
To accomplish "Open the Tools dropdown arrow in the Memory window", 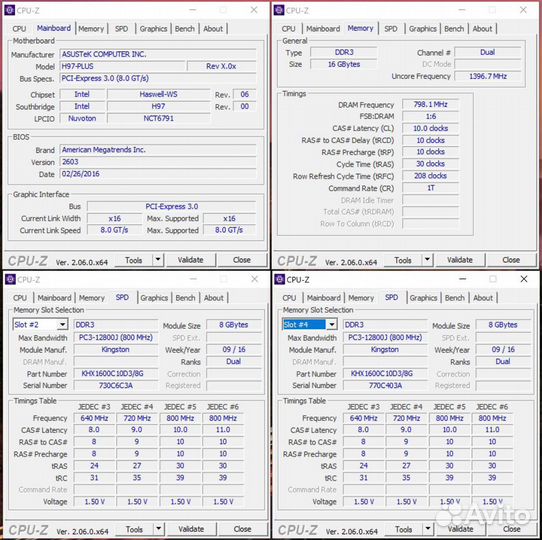I will [427, 259].
